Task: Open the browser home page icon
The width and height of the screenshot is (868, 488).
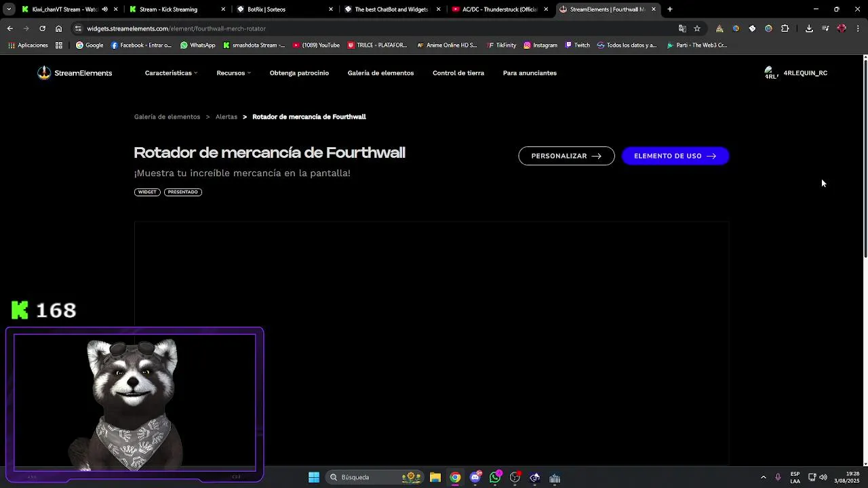Action: (x=58, y=28)
